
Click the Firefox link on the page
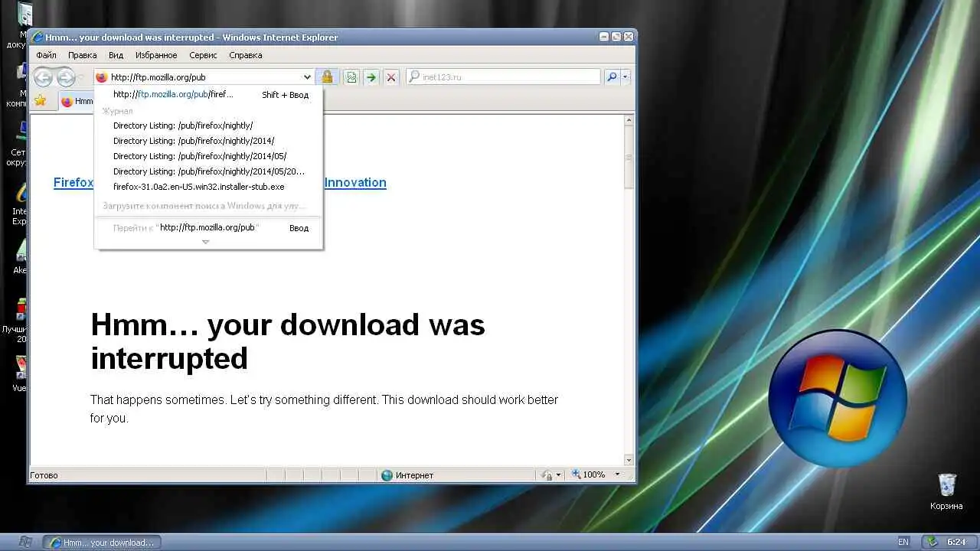click(73, 182)
